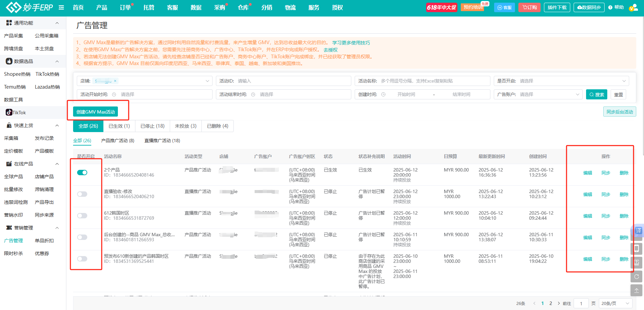Enable the 预发布610新创建的产品韩国时区 campaign switch
The width and height of the screenshot is (644, 310).
(82, 259)
